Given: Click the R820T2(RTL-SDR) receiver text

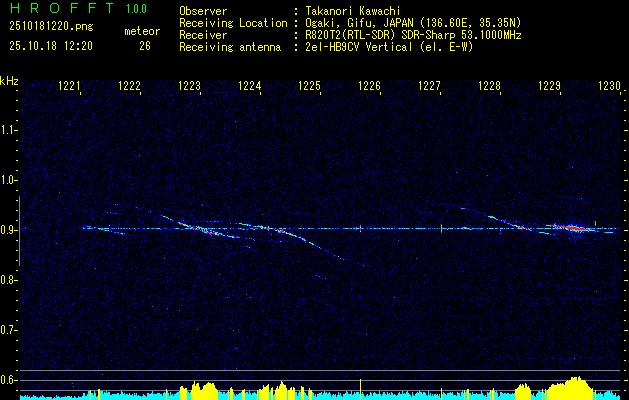Looking at the screenshot, I should click(x=413, y=35).
